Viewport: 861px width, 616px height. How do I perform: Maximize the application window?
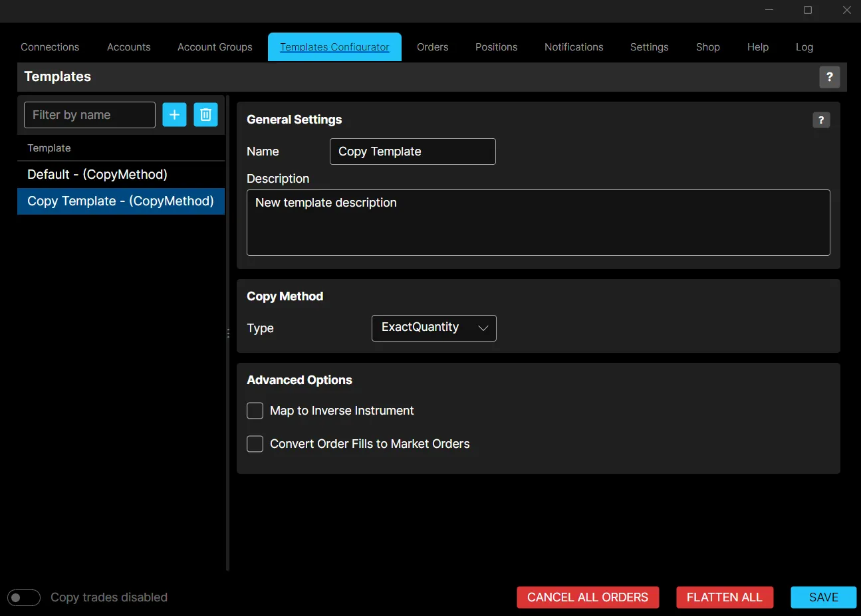point(808,10)
